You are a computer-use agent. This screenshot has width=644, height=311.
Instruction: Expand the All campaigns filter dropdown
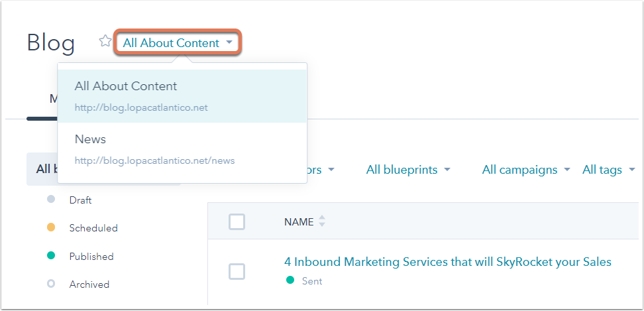526,170
